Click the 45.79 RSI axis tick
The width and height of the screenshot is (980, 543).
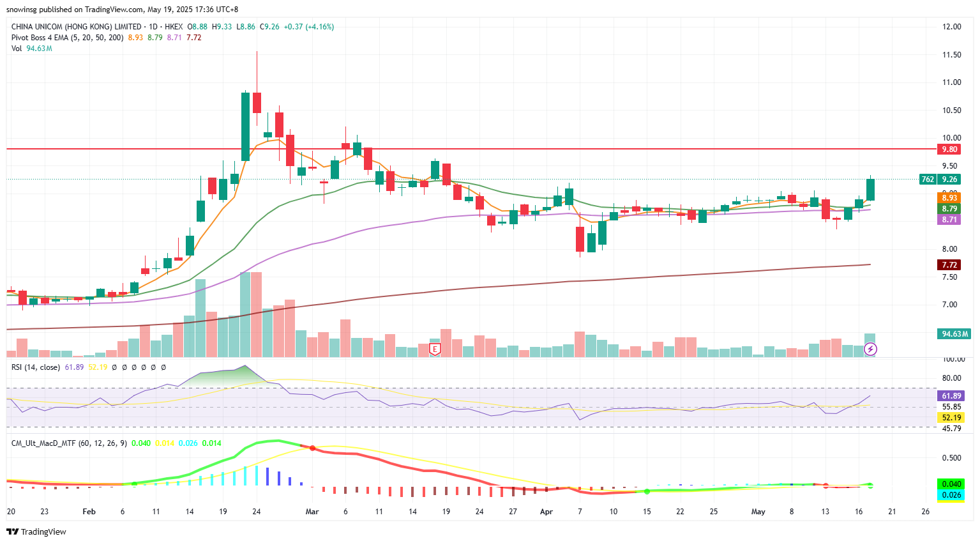pyautogui.click(x=951, y=429)
